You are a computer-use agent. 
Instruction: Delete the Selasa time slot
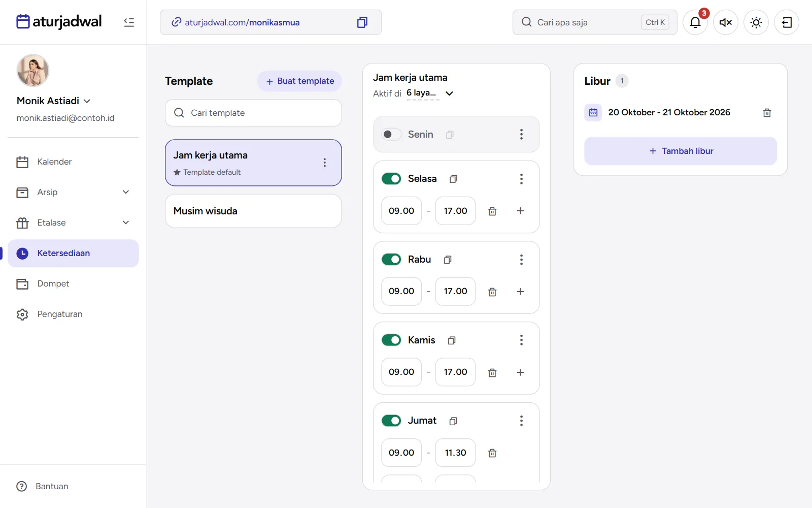tap(492, 211)
